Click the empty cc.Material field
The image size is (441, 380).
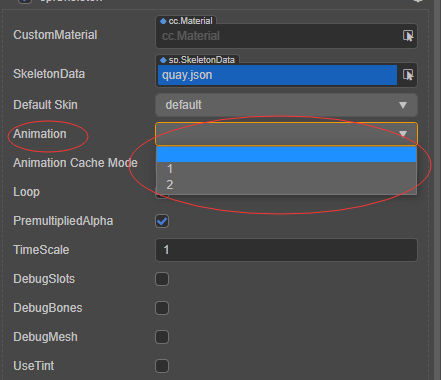click(x=279, y=36)
